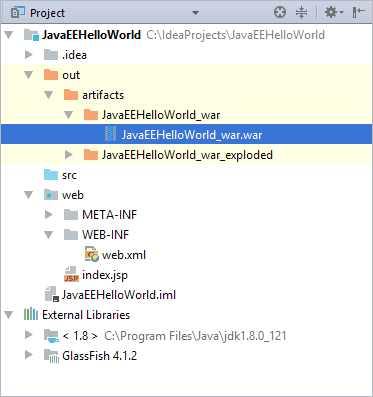Click the GlassFish 4.1.2 library icon
This screenshot has width=373, height=397.
pyautogui.click(x=51, y=356)
